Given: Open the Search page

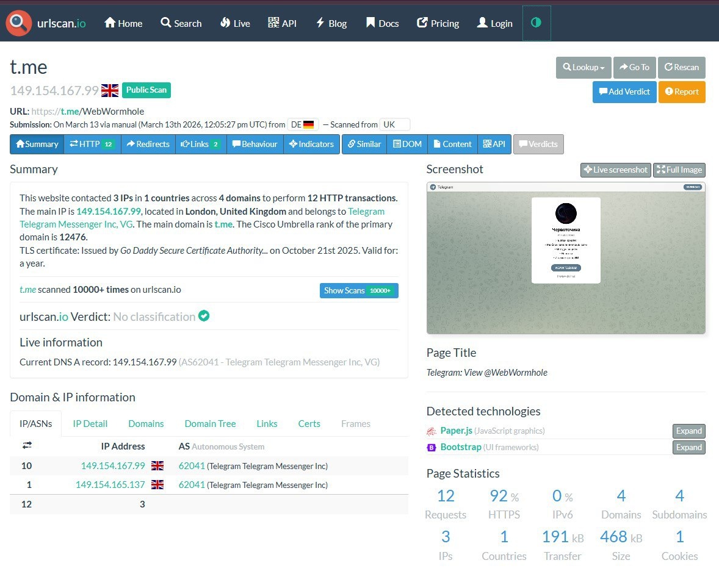Looking at the screenshot, I should coord(181,23).
